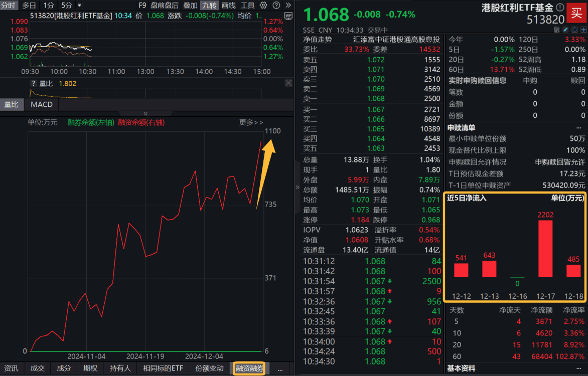Open 画线 drawing tools
The width and height of the screenshot is (588, 376).
[x=228, y=5]
